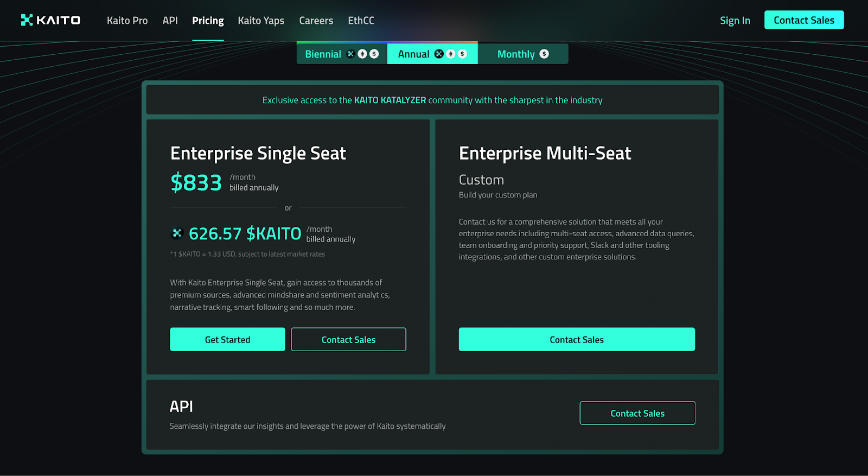Click the API section heading
This screenshot has height=476, width=868.
coord(181,407)
